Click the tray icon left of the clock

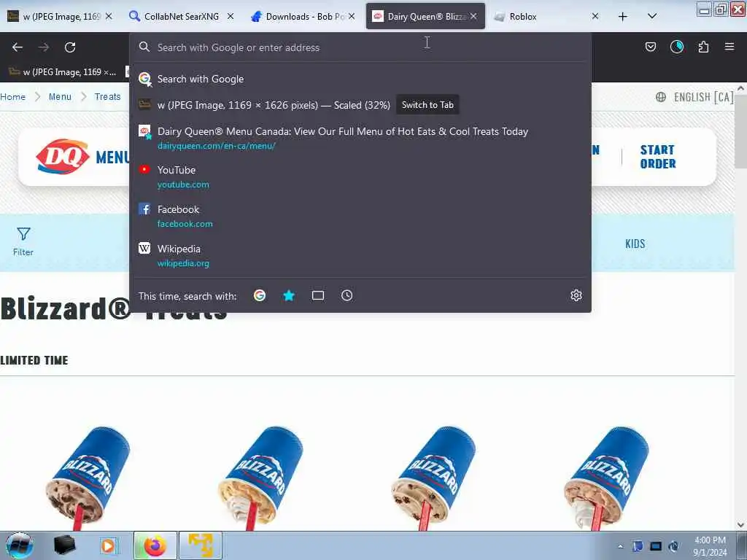coord(673,546)
